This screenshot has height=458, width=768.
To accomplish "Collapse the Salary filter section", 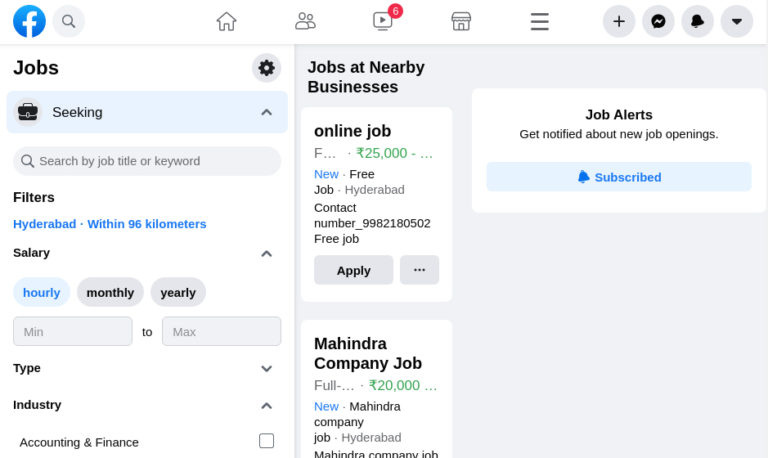I will [266, 254].
